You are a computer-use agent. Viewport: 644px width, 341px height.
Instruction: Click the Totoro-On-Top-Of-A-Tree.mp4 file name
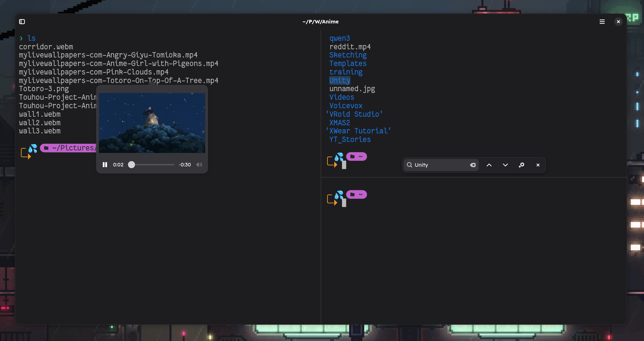pos(119,81)
